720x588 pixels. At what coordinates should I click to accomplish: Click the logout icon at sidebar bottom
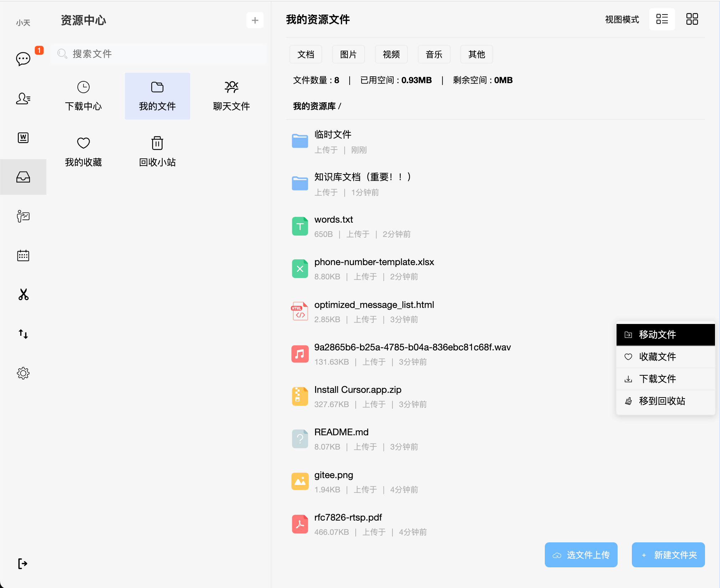click(22, 564)
